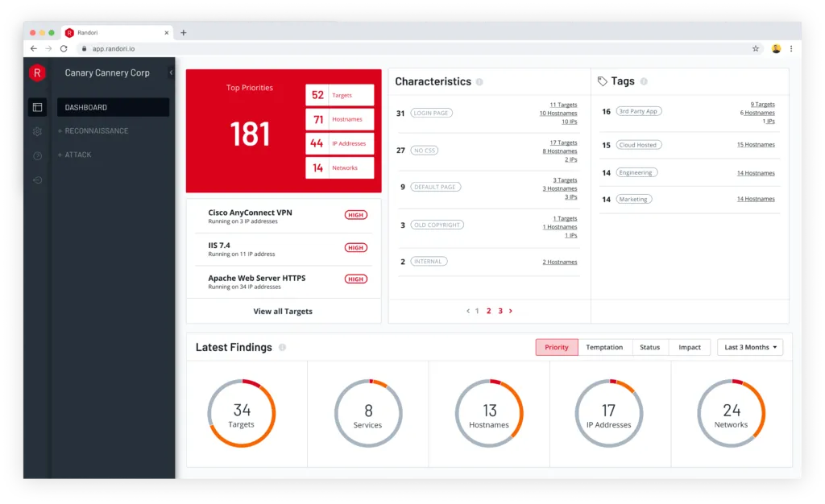Click the tag icon next to Tags heading
Screen dimensions: 825x504
[600, 81]
